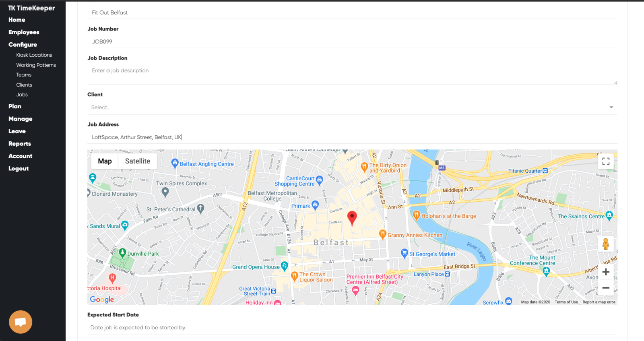Expand the Client dropdown arrow

pos(611,107)
